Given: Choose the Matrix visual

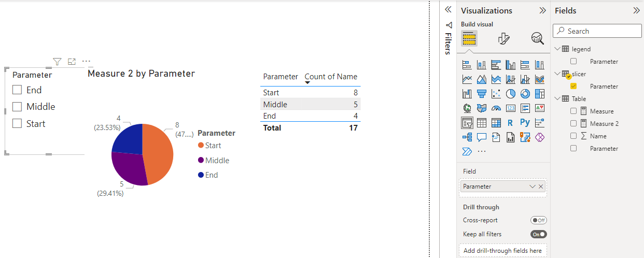Looking at the screenshot, I should 496,123.
